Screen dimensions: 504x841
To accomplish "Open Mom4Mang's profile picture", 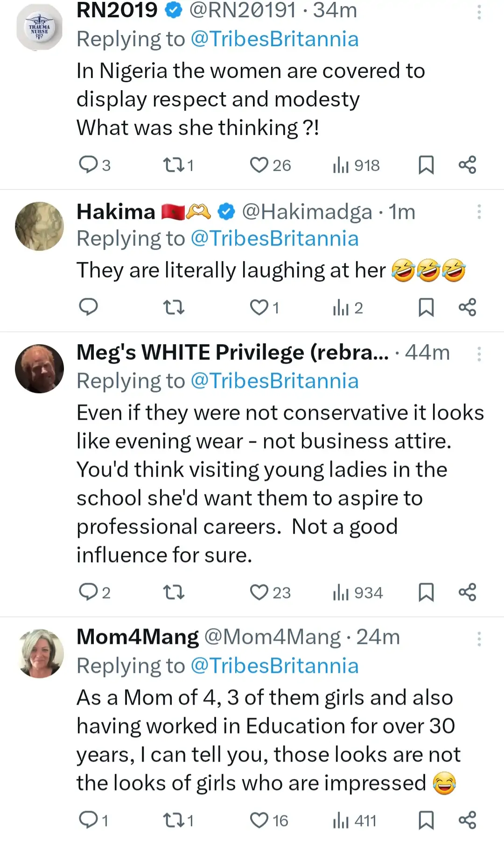I will [40, 653].
